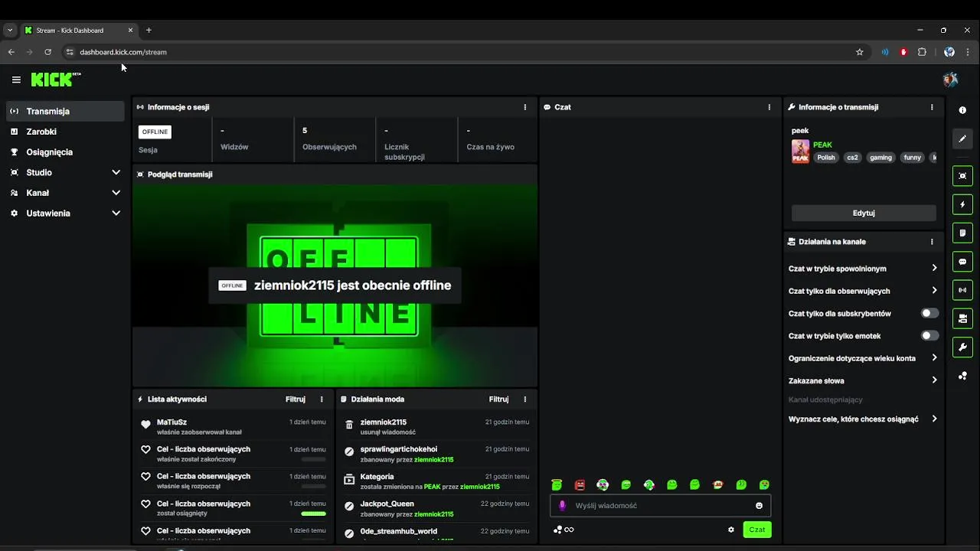Open Zakazane słowa settings
Viewport: 980px width, 551px height.
pyautogui.click(x=863, y=380)
